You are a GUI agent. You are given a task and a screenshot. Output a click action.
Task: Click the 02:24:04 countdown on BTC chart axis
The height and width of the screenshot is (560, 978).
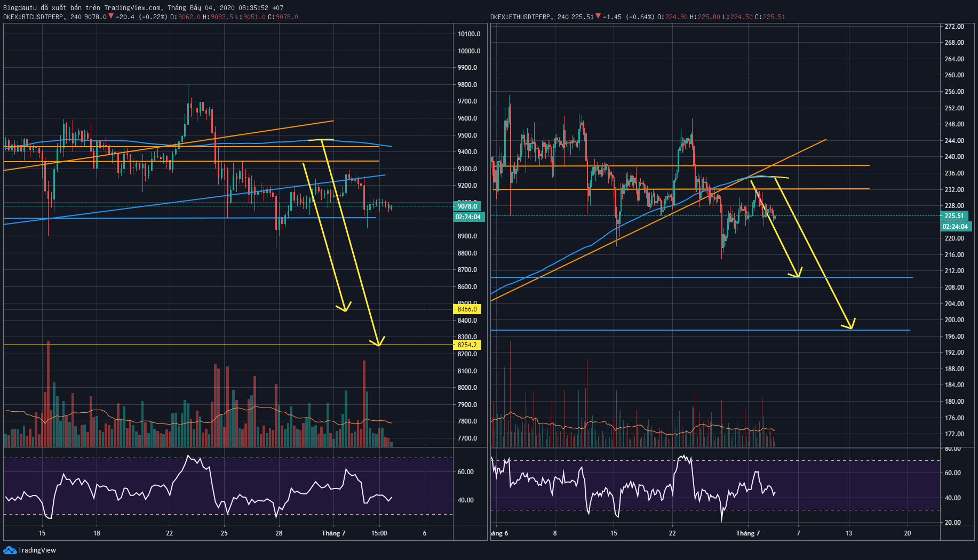coord(468,217)
